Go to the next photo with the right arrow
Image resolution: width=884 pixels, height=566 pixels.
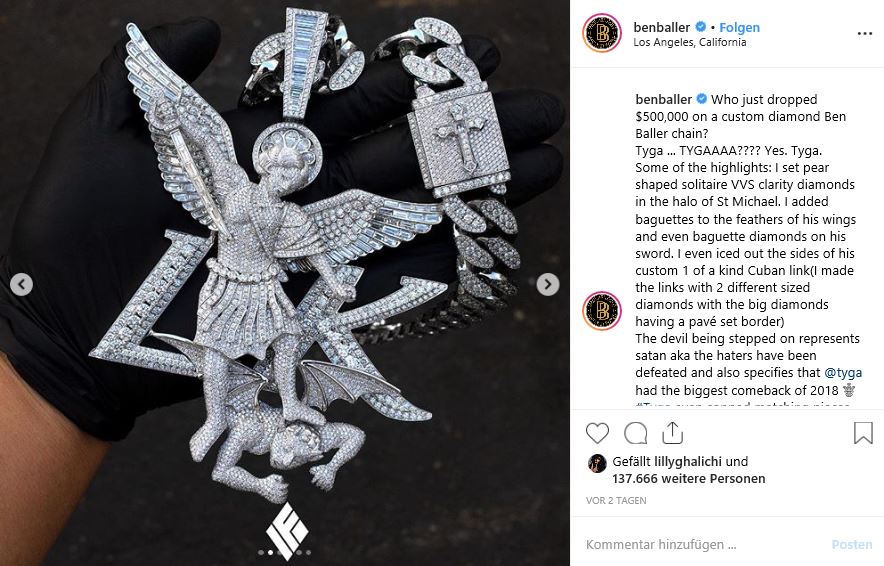tap(547, 284)
